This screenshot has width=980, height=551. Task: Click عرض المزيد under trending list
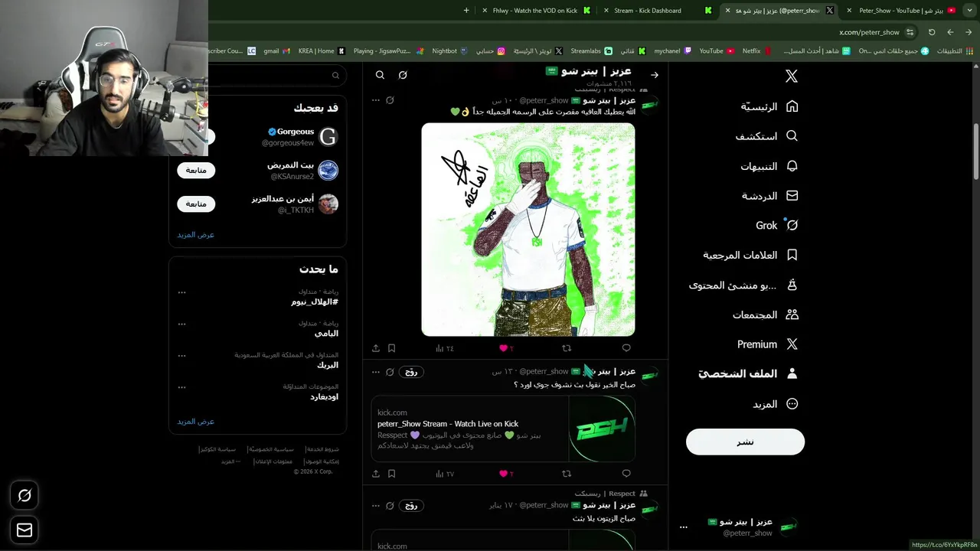tap(196, 421)
